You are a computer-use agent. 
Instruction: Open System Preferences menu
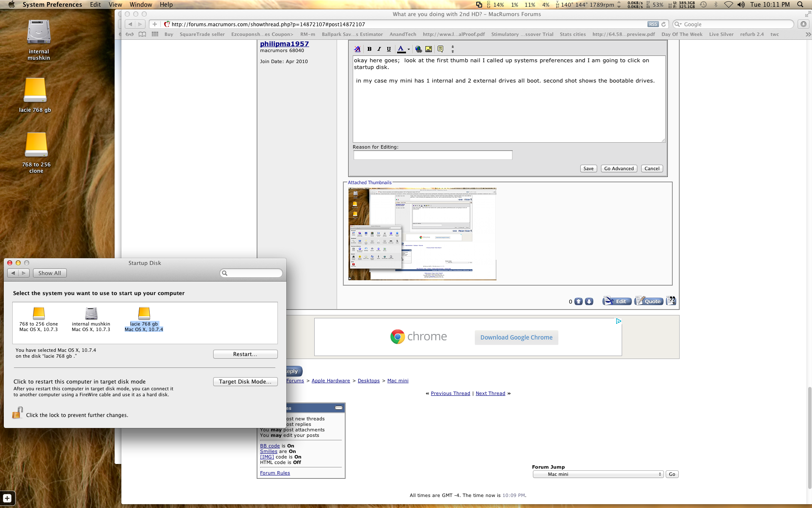(52, 5)
